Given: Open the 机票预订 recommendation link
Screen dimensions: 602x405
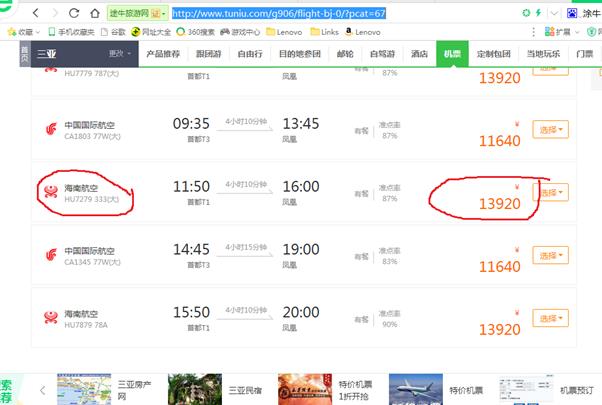Looking at the screenshot, I should point(577,390).
